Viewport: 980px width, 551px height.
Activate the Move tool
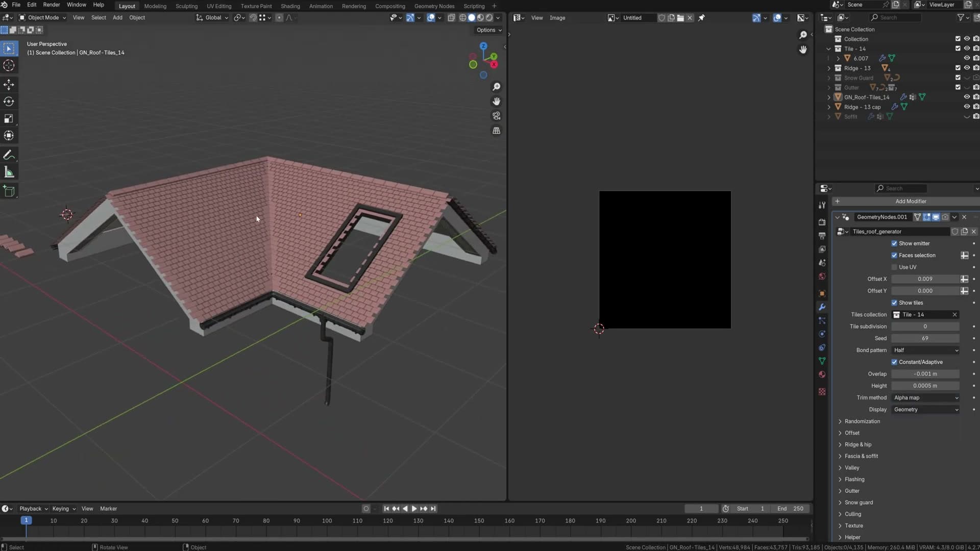pyautogui.click(x=9, y=85)
